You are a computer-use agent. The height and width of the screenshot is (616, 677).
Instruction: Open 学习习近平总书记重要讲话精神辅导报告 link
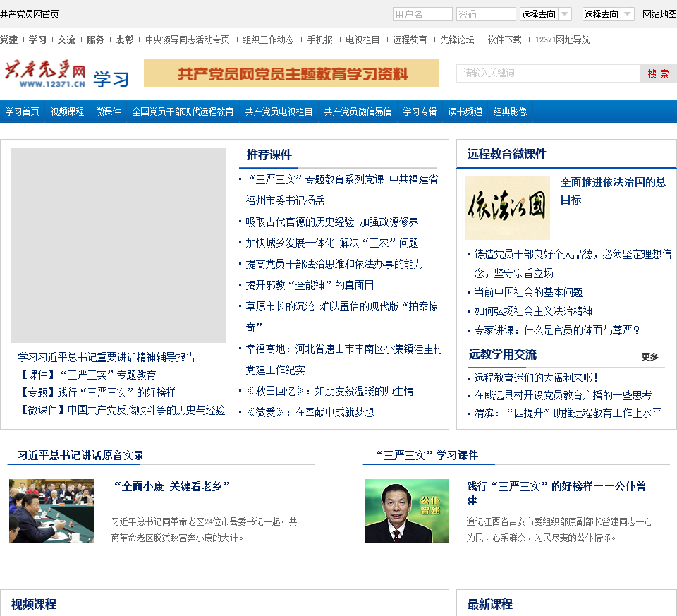coord(106,357)
